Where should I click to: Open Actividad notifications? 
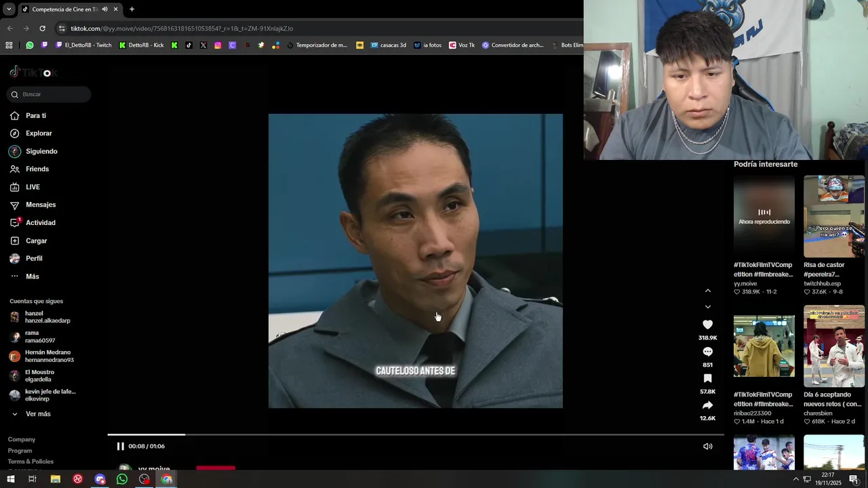click(33, 223)
